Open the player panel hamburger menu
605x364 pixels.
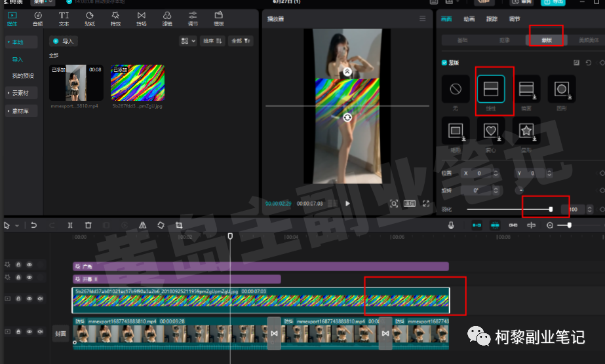[x=423, y=18]
